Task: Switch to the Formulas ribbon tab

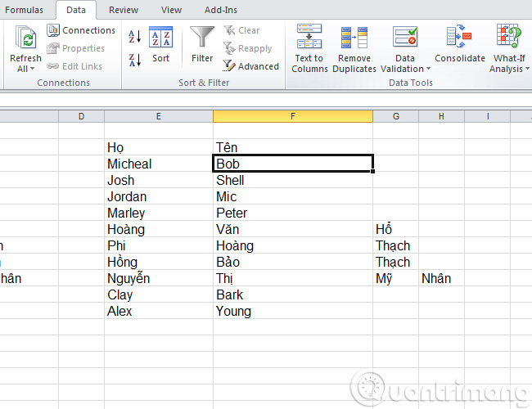Action: pos(24,10)
